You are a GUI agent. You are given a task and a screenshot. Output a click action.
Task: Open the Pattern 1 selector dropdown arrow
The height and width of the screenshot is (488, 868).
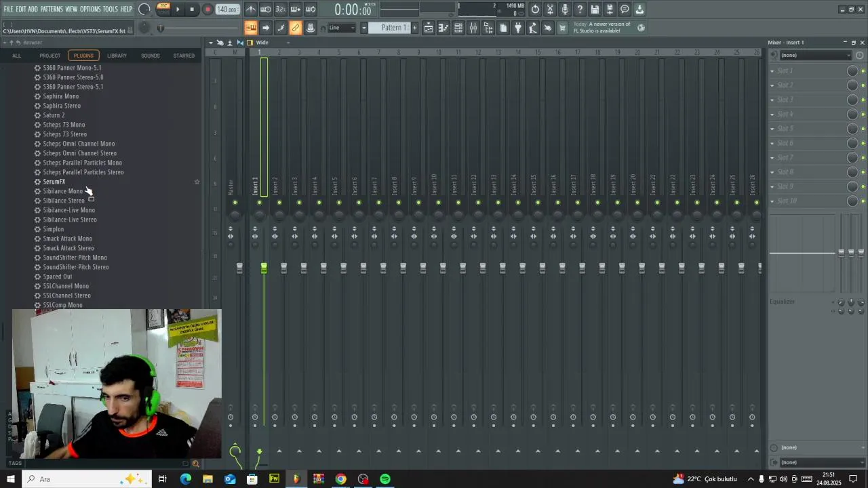(x=363, y=28)
